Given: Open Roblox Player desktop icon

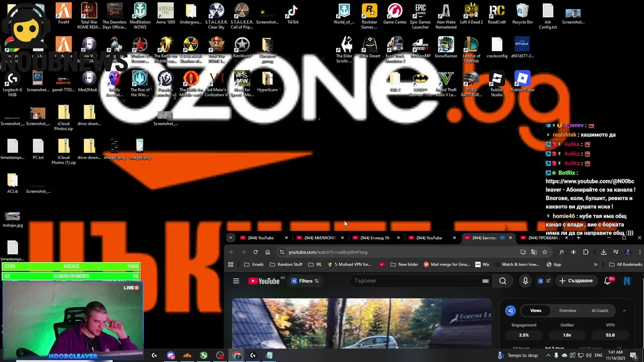Looking at the screenshot, I should click(522, 81).
